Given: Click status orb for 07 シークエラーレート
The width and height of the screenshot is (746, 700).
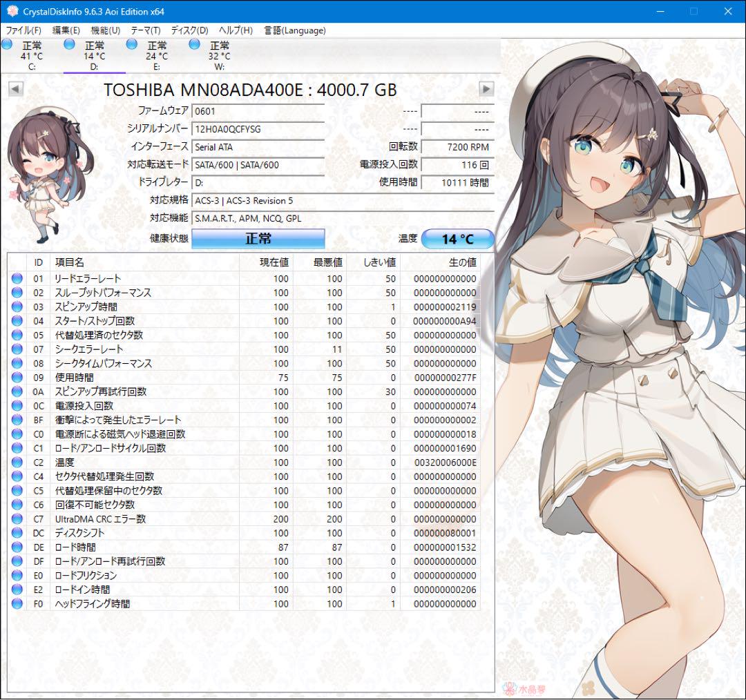Looking at the screenshot, I should [x=17, y=349].
